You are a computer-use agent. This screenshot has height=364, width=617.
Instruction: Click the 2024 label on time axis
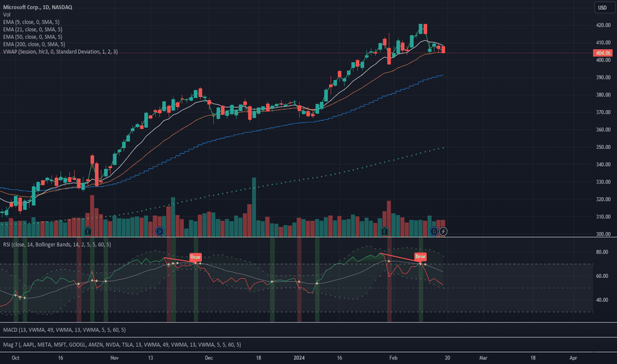coord(299,357)
